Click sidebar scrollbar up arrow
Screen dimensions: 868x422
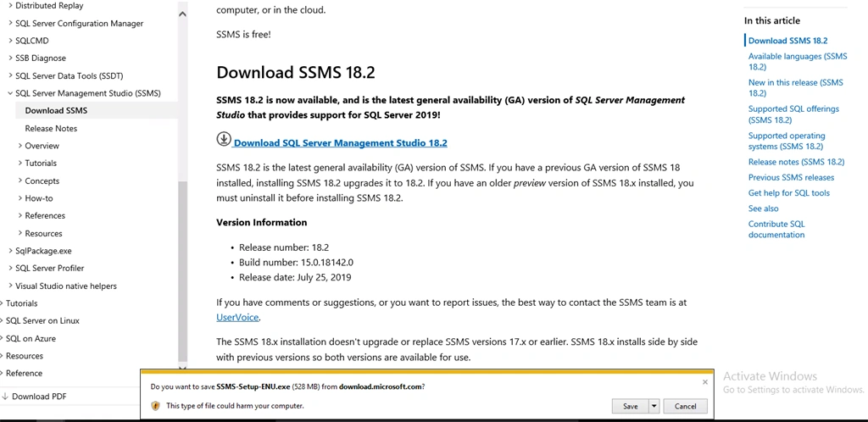[x=183, y=14]
